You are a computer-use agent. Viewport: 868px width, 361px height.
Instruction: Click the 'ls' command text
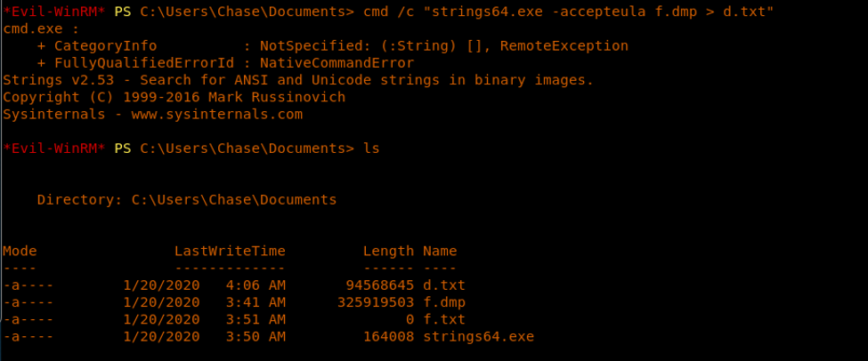pyautogui.click(x=371, y=148)
